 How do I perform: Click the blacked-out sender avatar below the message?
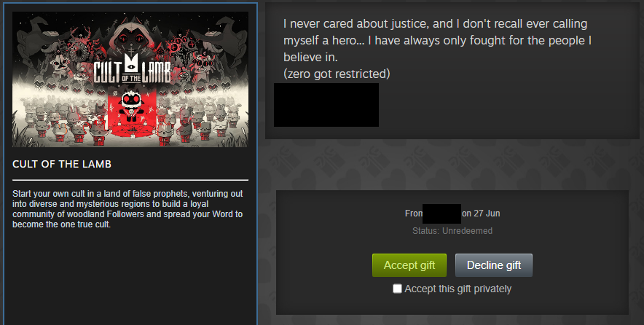click(x=326, y=105)
